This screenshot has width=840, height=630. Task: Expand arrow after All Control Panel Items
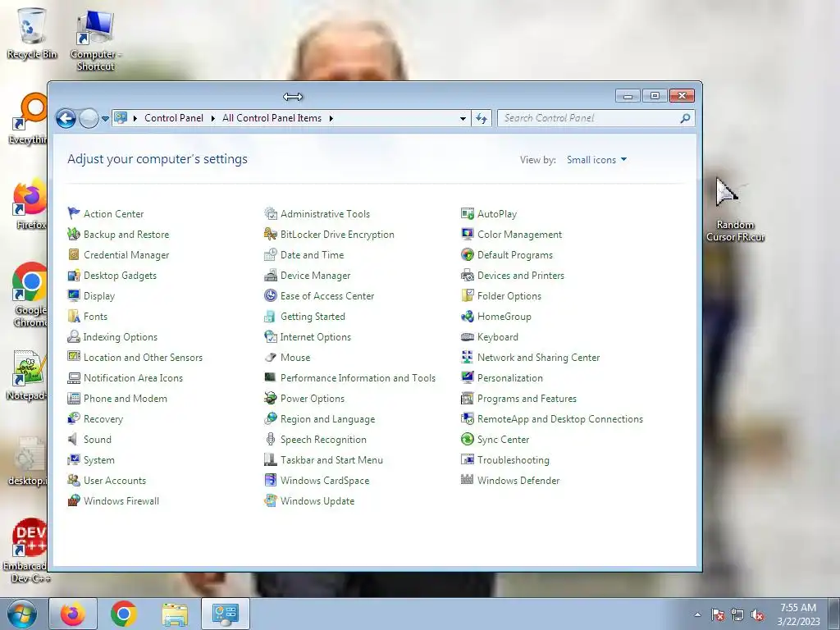tap(331, 118)
